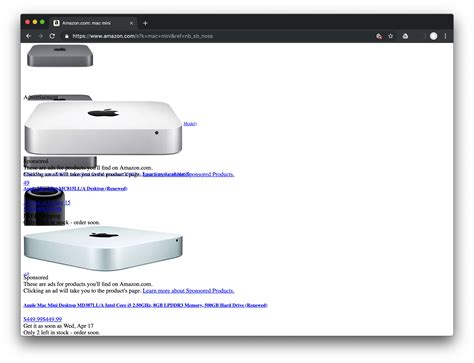Reload the Amazon page
Screen dimensions: 474x363
tap(52, 36)
